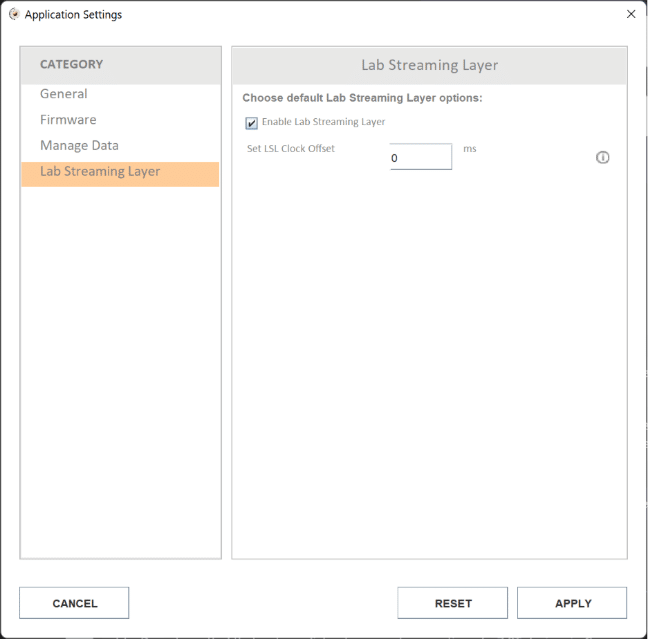Click the CATEGORY header in the sidebar
Screen dimensions: 648x639
[71, 65]
